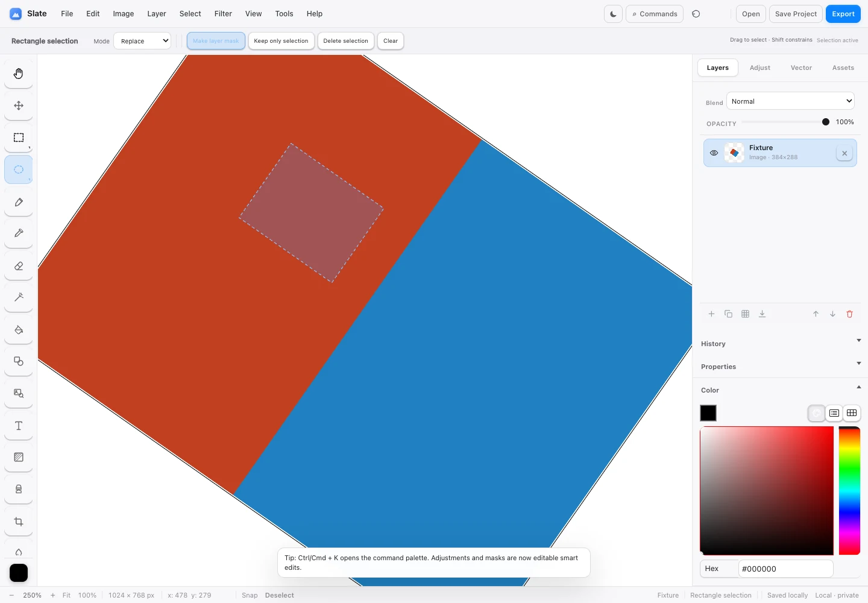Select the Paint Bucket fill tool
This screenshot has height=603, width=868.
19,330
